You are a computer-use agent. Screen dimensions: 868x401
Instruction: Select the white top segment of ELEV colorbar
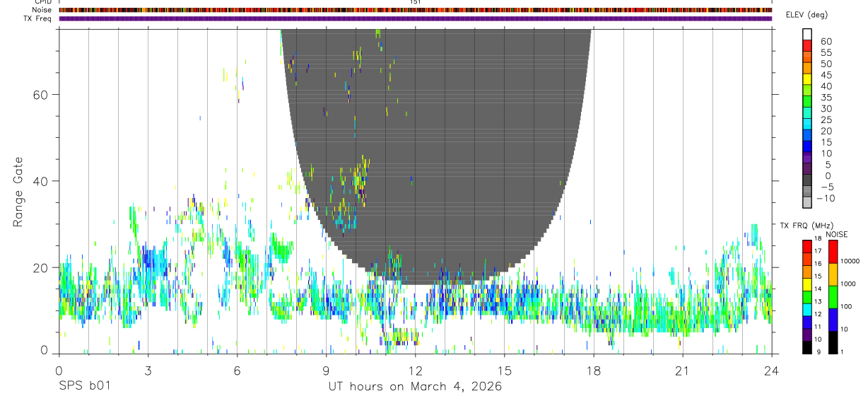pyautogui.click(x=807, y=35)
